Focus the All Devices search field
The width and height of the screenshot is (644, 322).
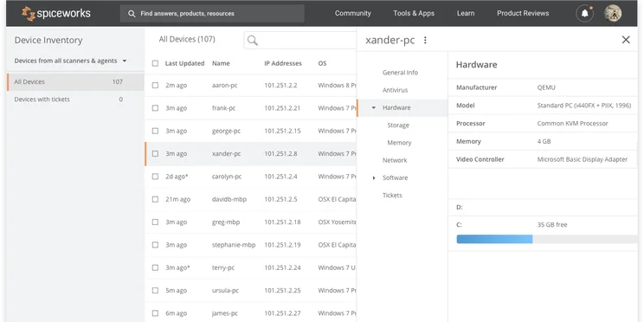(299, 40)
